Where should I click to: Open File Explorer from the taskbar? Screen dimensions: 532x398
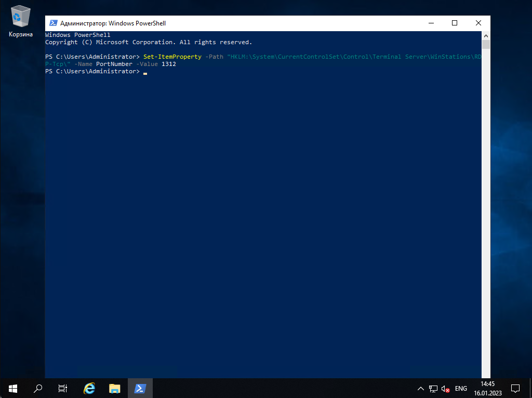115,388
